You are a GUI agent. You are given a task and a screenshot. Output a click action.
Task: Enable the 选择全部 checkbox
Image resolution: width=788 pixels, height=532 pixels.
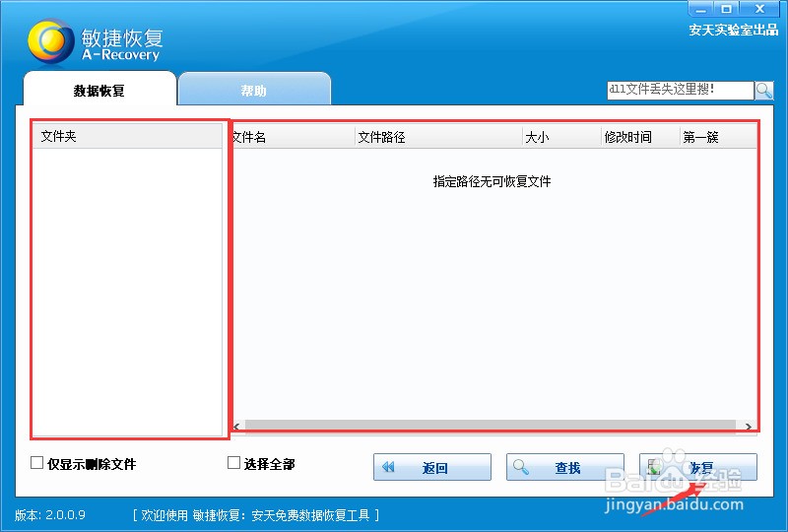click(234, 463)
